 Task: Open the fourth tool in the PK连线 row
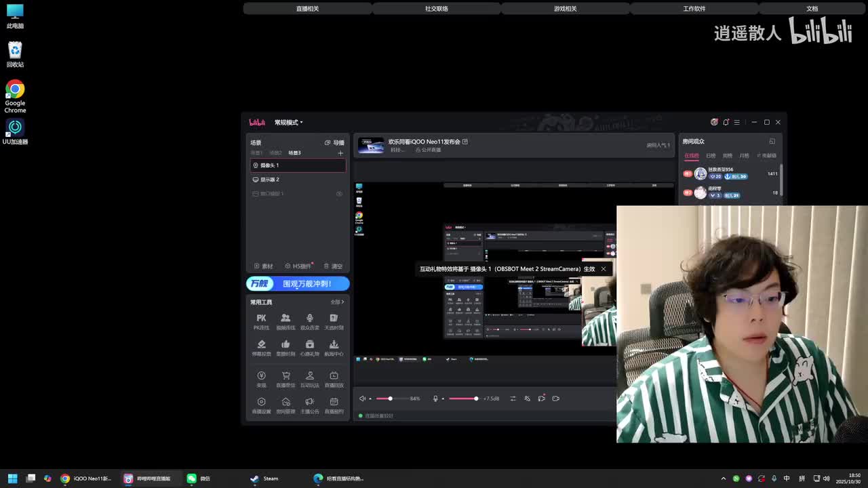334,321
